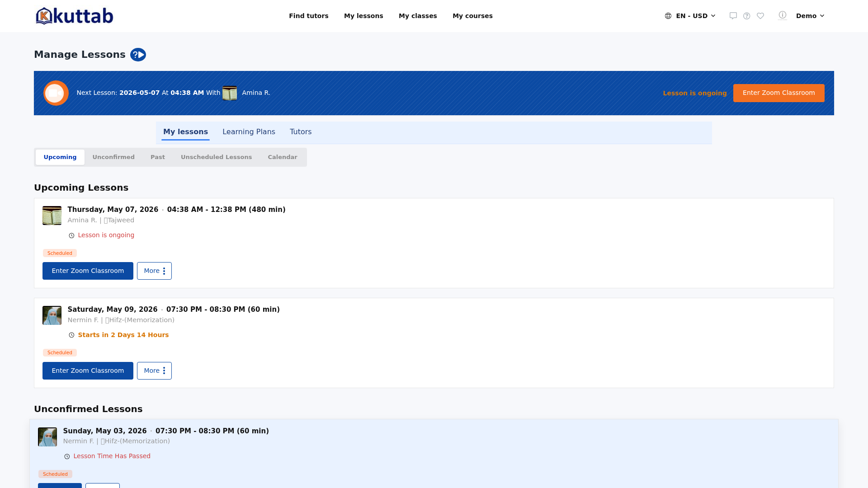Image resolution: width=868 pixels, height=488 pixels.
Task: Click the orange video camera icon in banner
Action: 56,93
